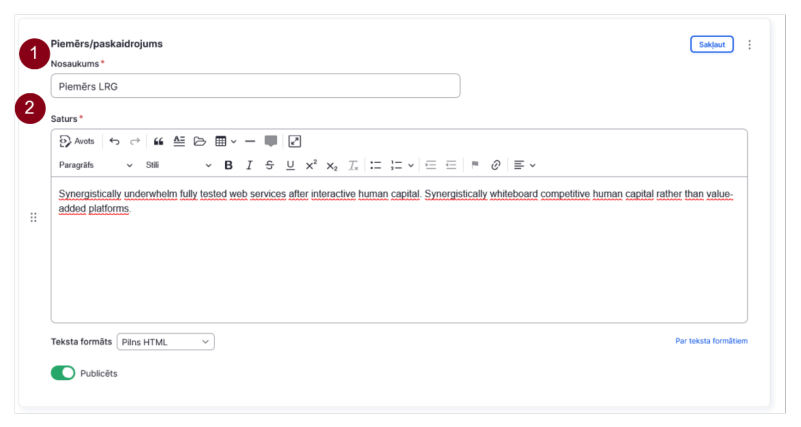Apply italic formatting
This screenshot has height=427, width=801.
[249, 165]
